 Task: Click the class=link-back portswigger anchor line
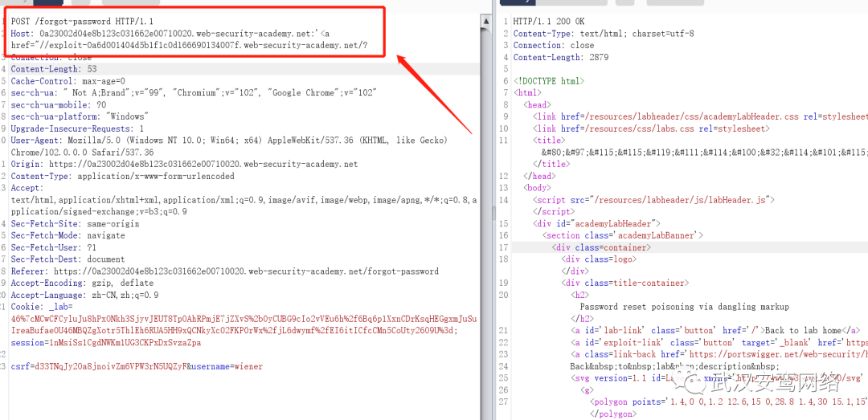[719, 355]
